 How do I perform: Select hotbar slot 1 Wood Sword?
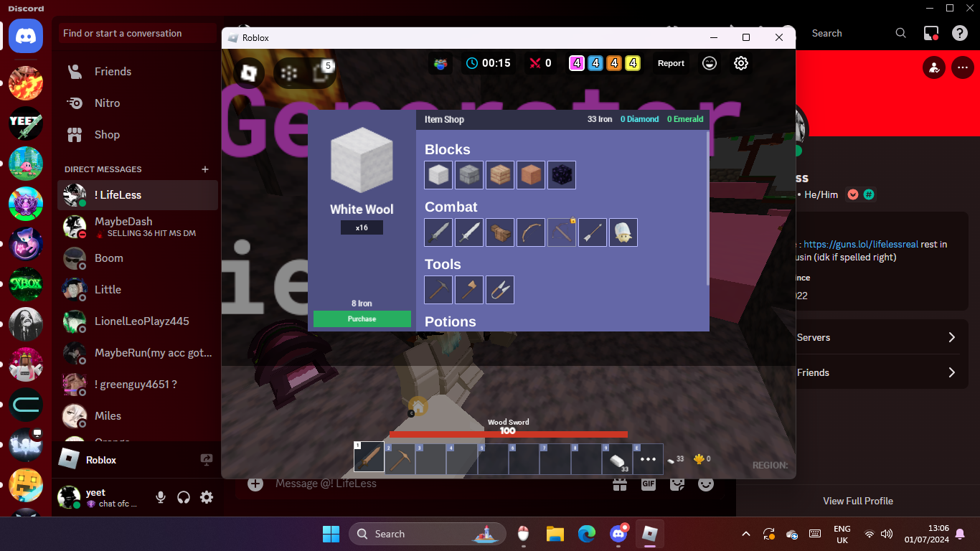click(369, 457)
